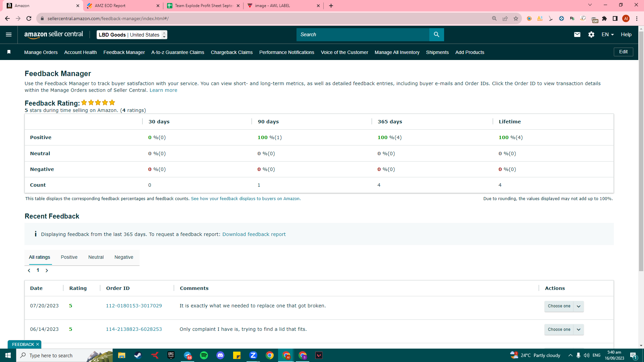The height and width of the screenshot is (362, 644).
Task: Bookmark this page with the star icon
Action: (x=516, y=18)
